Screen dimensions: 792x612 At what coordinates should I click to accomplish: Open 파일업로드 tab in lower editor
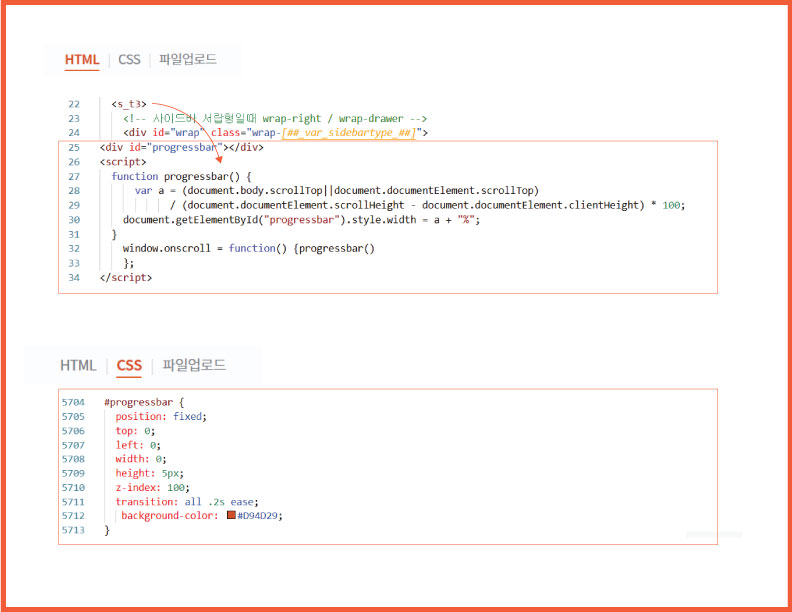point(194,365)
